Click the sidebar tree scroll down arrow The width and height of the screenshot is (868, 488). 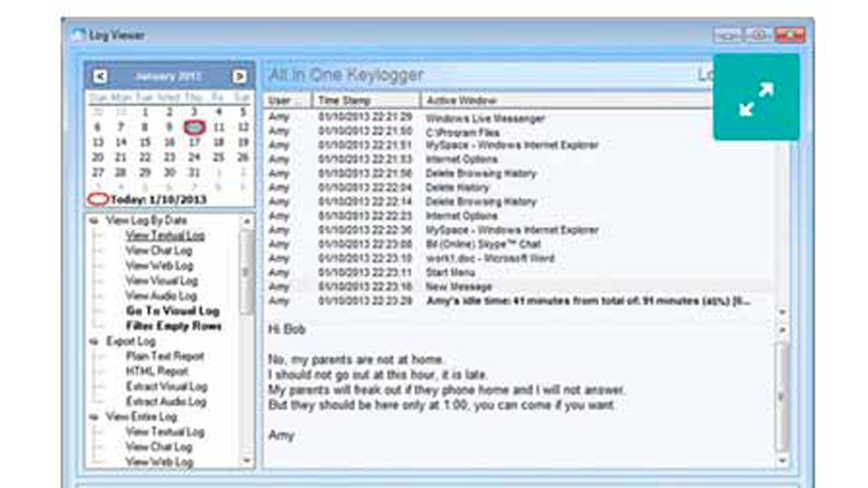[247, 460]
